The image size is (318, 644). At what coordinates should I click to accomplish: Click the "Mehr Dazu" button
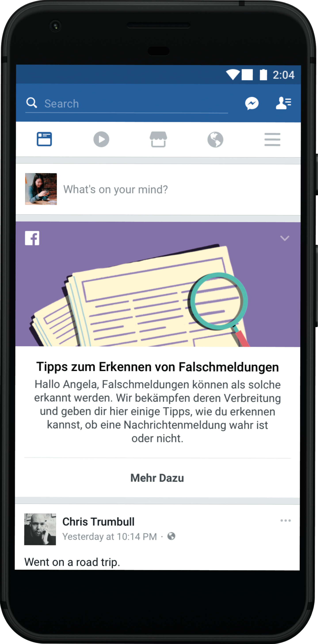tap(157, 478)
